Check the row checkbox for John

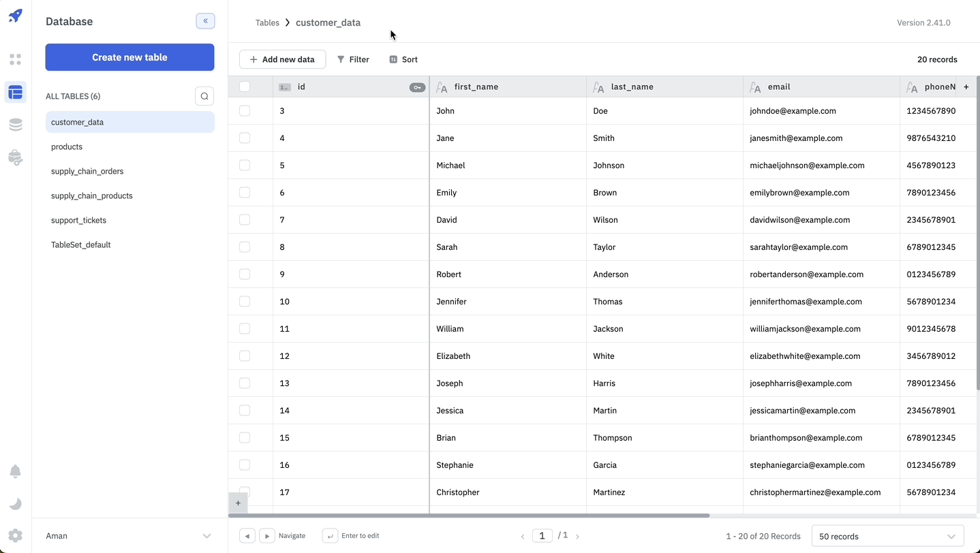(x=245, y=111)
